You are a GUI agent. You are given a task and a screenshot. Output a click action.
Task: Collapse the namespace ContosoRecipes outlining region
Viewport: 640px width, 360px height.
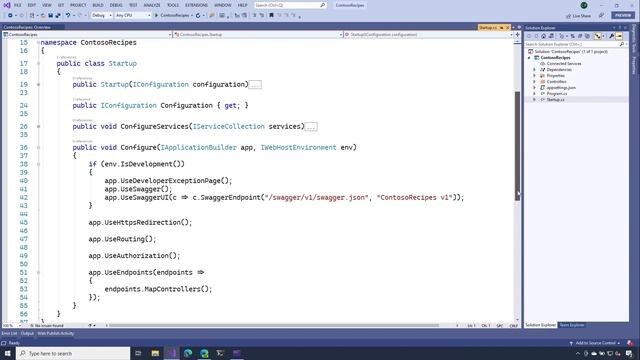coord(38,42)
